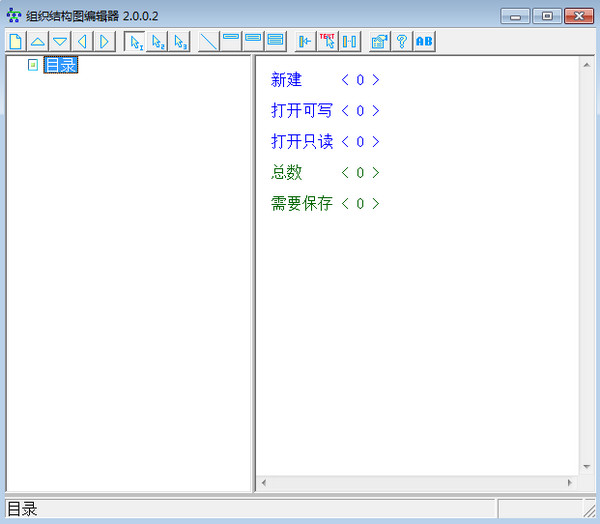Image resolution: width=600 pixels, height=524 pixels.
Task: Open the help question mark icon
Action: [x=402, y=41]
